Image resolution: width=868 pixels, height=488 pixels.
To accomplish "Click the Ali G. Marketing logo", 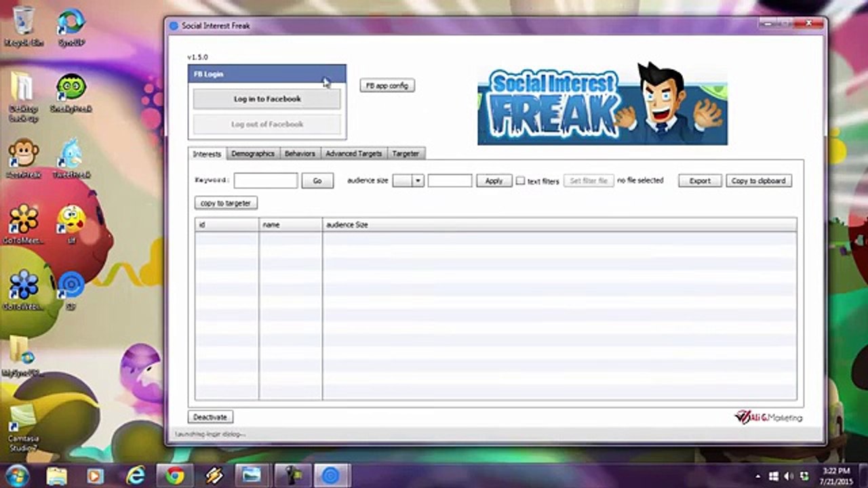I will click(x=768, y=417).
